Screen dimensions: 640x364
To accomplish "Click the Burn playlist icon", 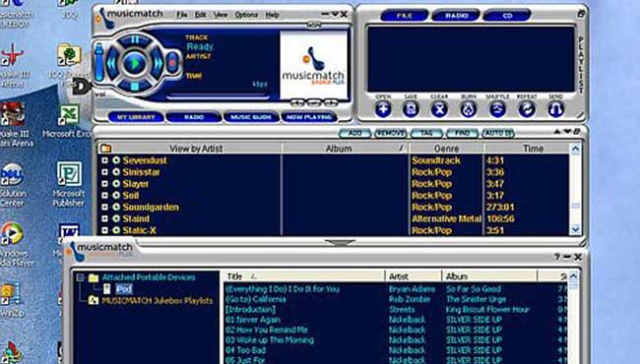I will coord(469,109).
